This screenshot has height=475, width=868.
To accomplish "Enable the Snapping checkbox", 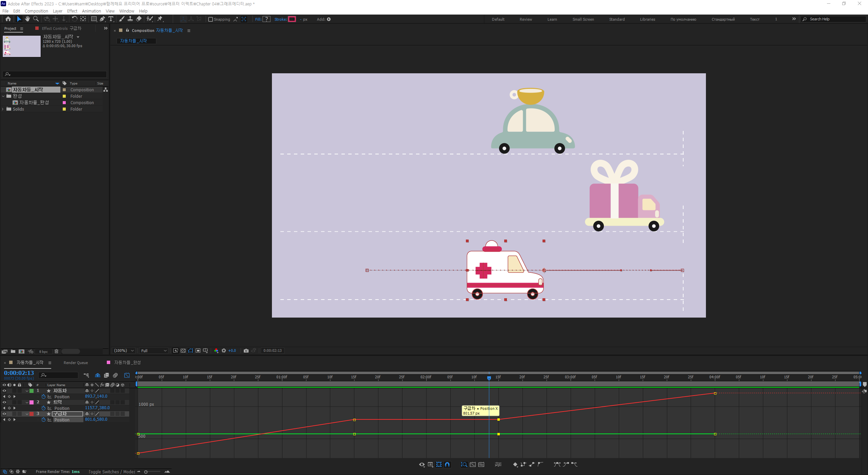I will 211,19.
